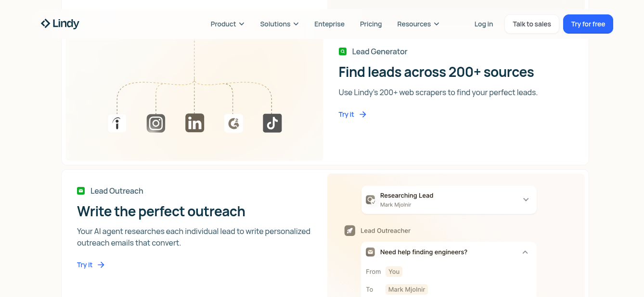The image size is (644, 297).
Task: Click the envelope icon beside Lead Outreach heading
Action: point(81,191)
